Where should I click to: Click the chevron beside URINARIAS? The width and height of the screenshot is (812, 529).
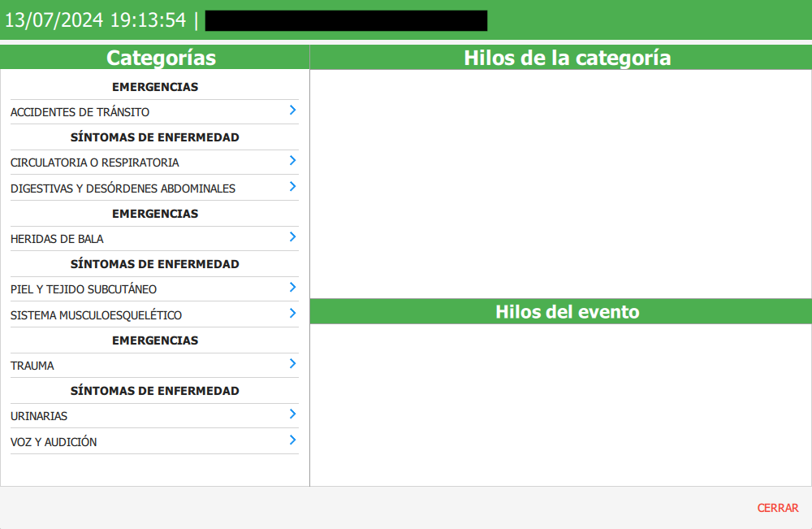pos(292,414)
